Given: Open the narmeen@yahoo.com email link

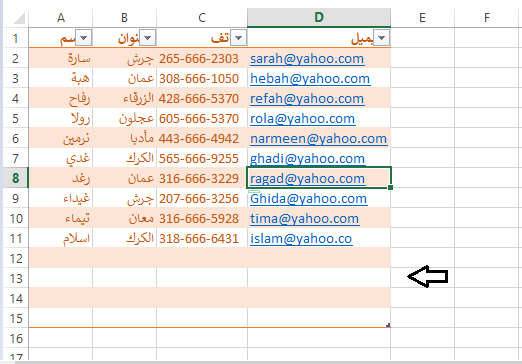Looking at the screenshot, I should pos(318,139).
